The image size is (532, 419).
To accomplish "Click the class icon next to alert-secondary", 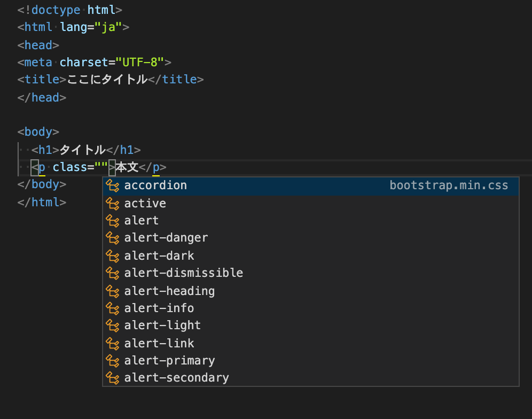I will click(x=113, y=378).
